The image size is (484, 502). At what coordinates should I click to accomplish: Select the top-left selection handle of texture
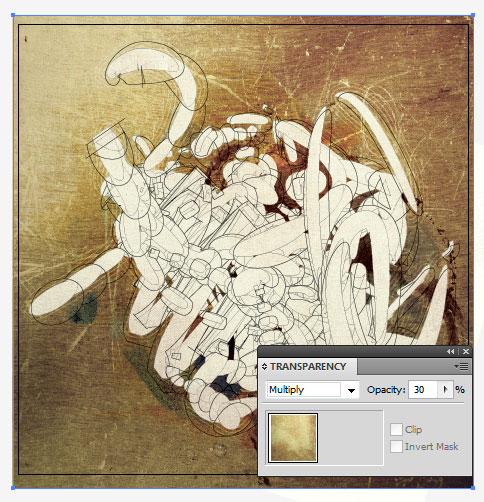[13, 15]
